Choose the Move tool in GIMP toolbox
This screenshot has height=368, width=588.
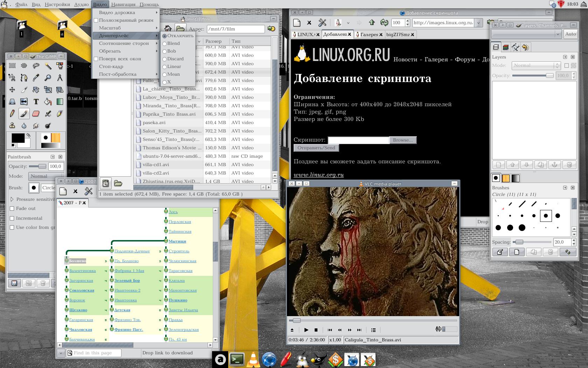pyautogui.click(x=12, y=90)
